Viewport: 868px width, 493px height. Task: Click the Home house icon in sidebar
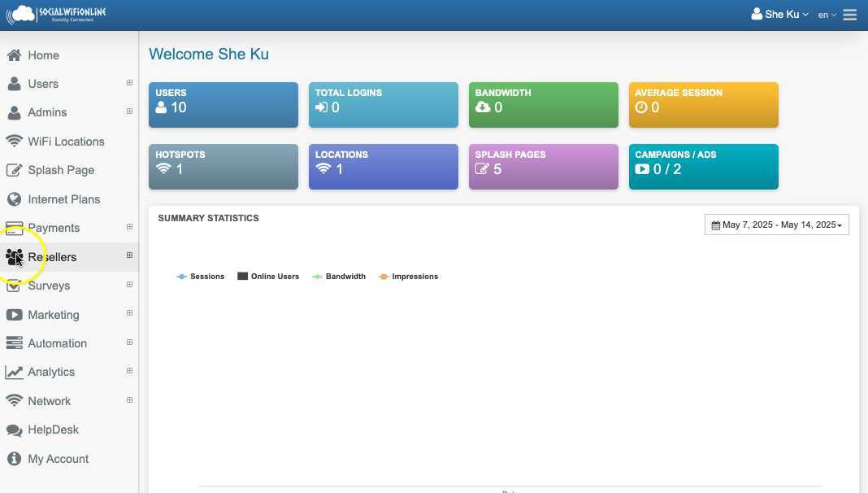point(15,55)
